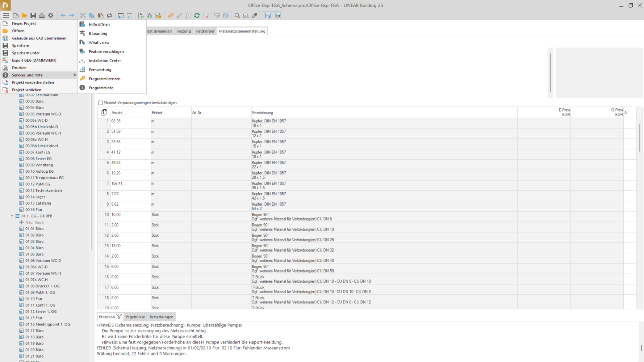644x362 pixels.
Task: Select the eyedropper toolbar icon
Action: coord(255,16)
